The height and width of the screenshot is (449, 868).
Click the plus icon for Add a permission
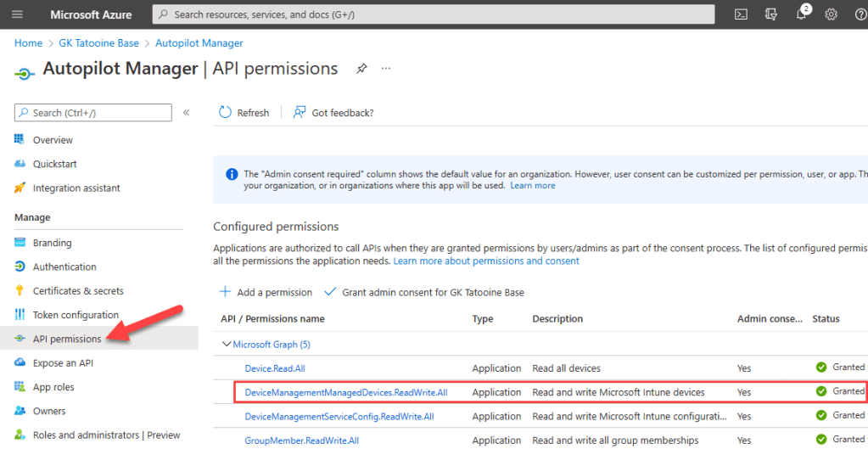click(x=226, y=292)
